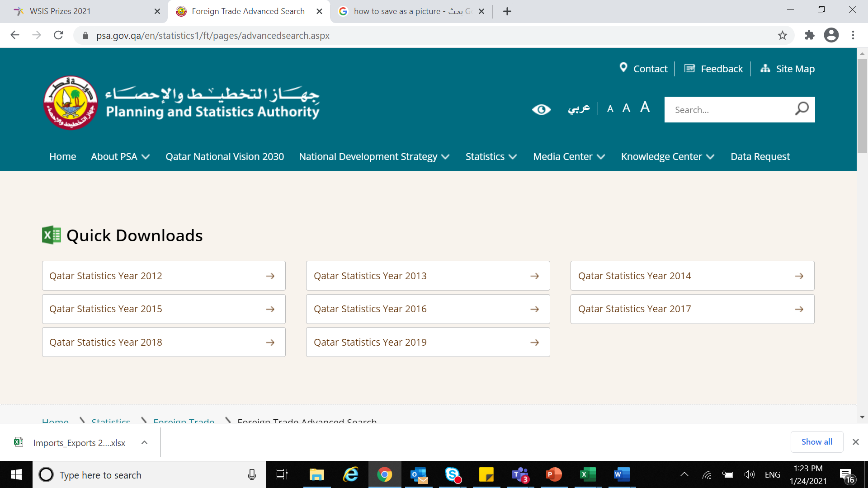Screen dimensions: 868x488
Task: Reload the page
Action: pos(58,35)
